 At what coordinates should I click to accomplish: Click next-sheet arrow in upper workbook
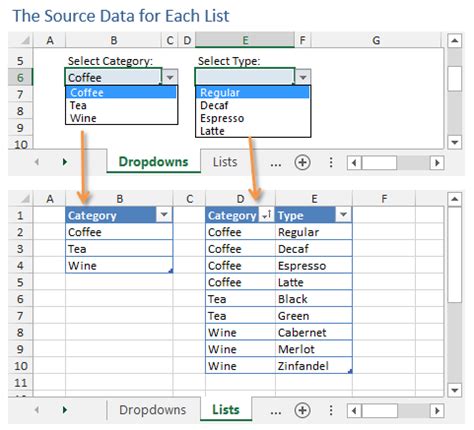tap(65, 162)
